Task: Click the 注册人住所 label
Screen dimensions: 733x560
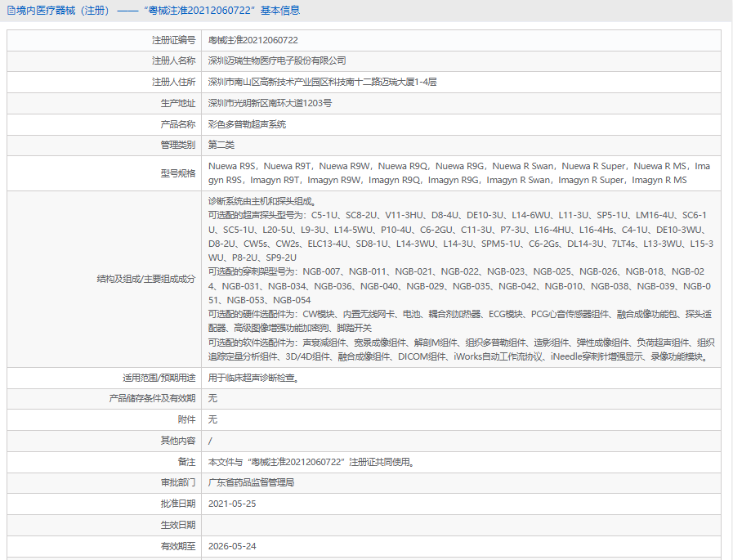Action: [x=173, y=82]
